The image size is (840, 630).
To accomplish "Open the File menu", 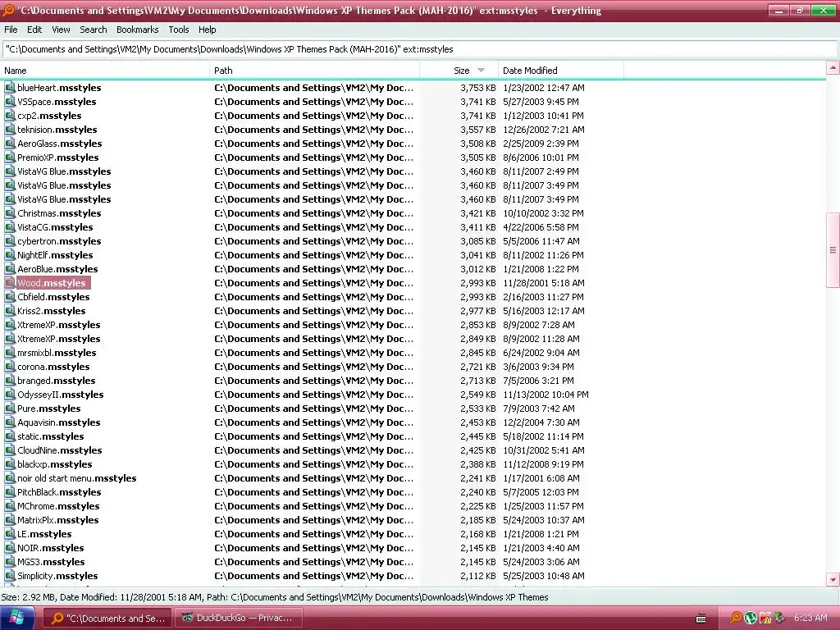I will pyautogui.click(x=11, y=30).
